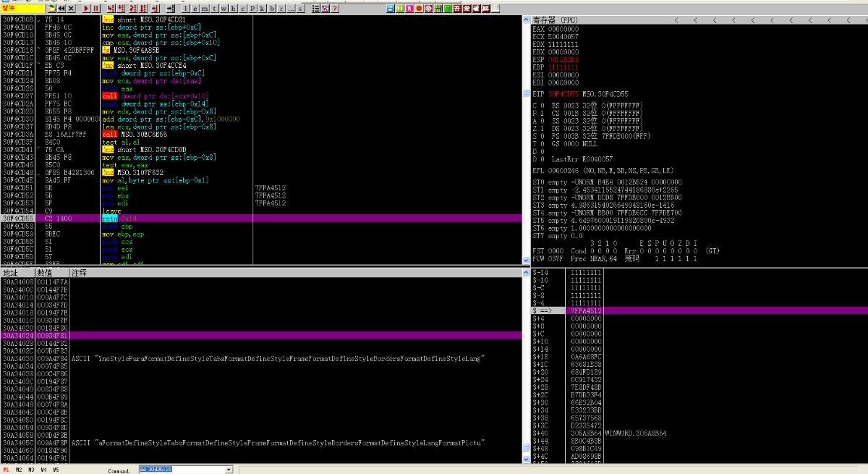Click the dump pane address column header

(x=17, y=273)
